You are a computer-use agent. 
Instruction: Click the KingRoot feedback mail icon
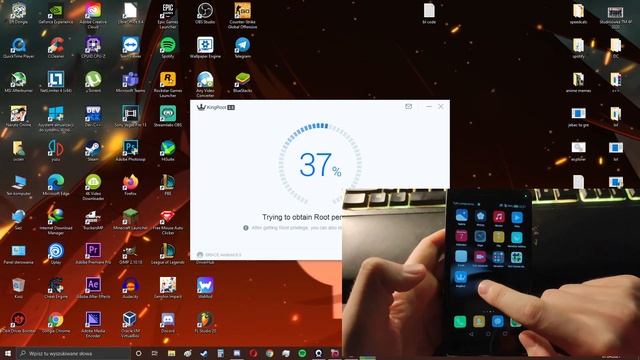409,107
